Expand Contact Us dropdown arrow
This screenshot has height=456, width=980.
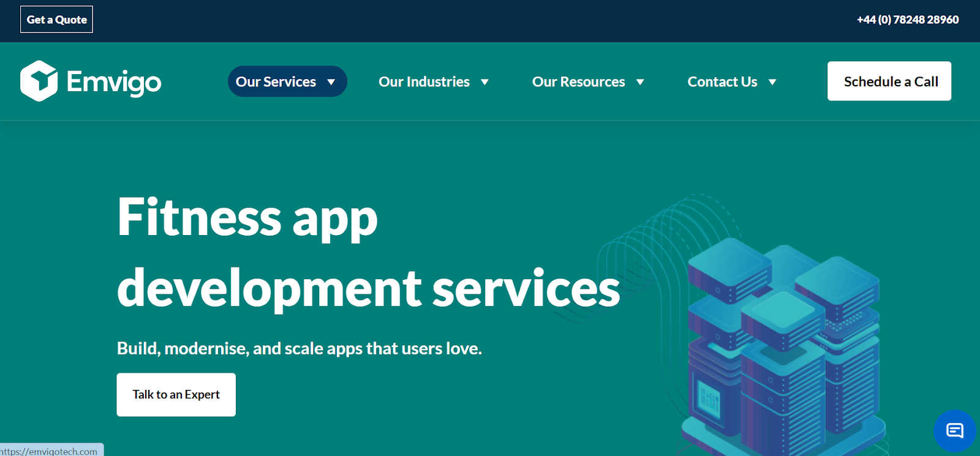pos(772,82)
